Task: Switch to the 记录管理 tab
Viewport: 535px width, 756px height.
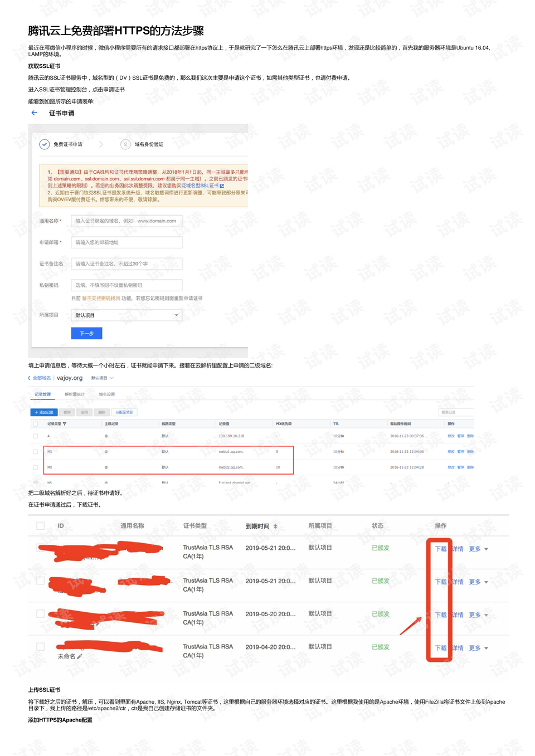Action: 42,394
